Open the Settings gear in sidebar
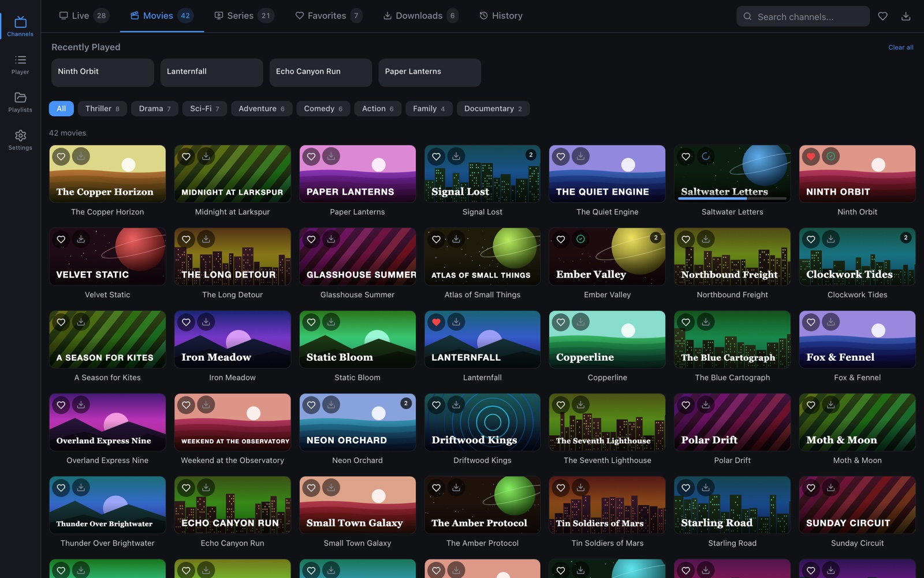The width and height of the screenshot is (924, 578). click(20, 140)
